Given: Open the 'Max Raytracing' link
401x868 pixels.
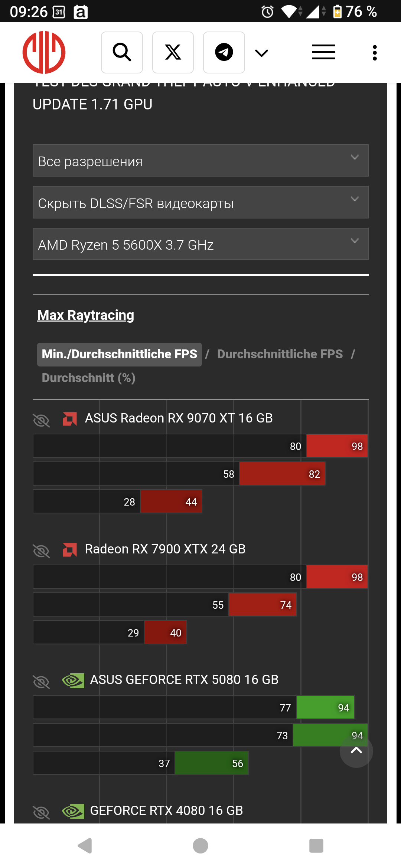Looking at the screenshot, I should 86,315.
